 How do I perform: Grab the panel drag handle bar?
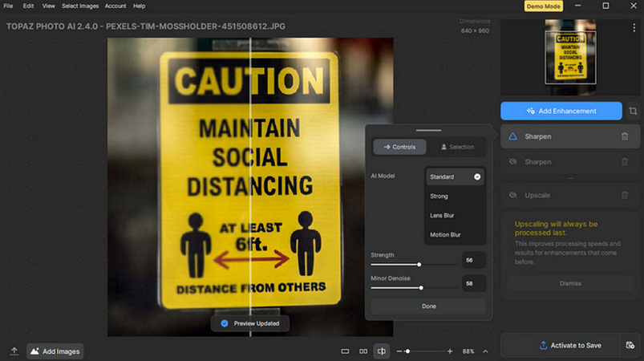pyautogui.click(x=428, y=130)
